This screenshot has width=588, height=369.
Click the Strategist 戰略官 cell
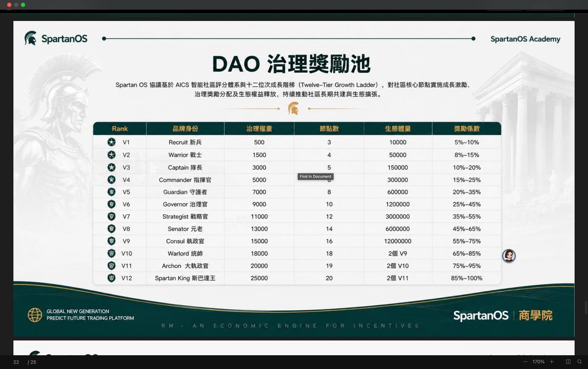185,217
